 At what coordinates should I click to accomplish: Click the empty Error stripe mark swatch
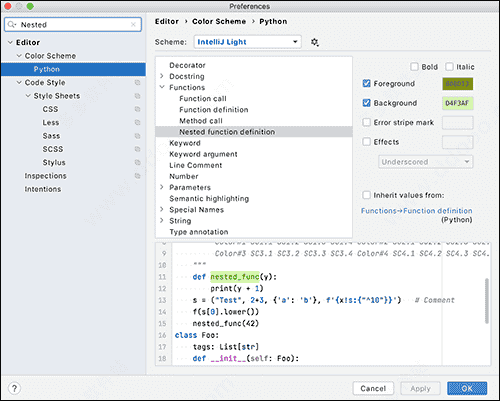tap(457, 123)
